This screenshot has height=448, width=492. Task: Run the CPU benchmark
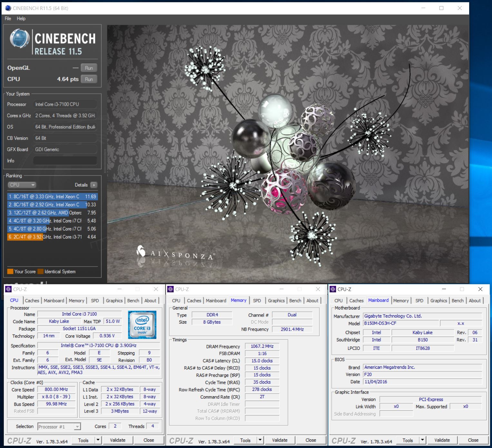tap(89, 79)
